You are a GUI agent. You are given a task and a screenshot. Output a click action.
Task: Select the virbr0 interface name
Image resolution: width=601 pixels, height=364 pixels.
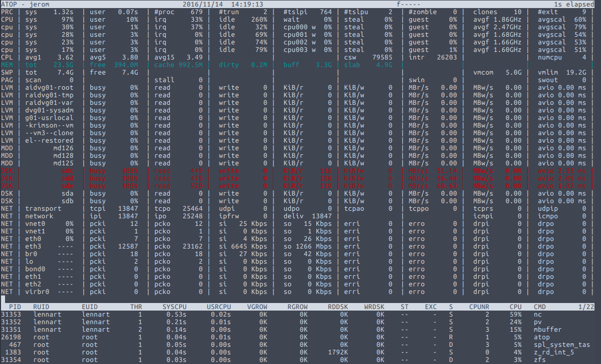tap(37, 292)
